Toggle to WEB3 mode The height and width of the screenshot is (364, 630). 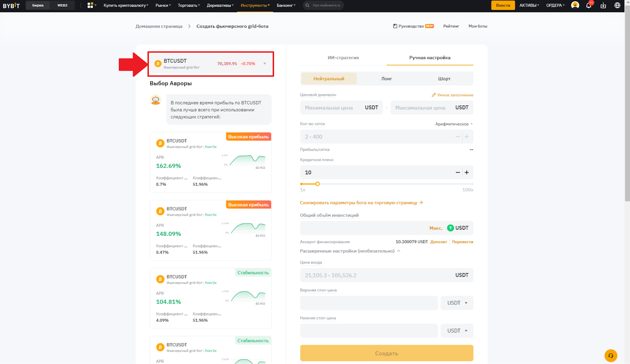click(63, 5)
